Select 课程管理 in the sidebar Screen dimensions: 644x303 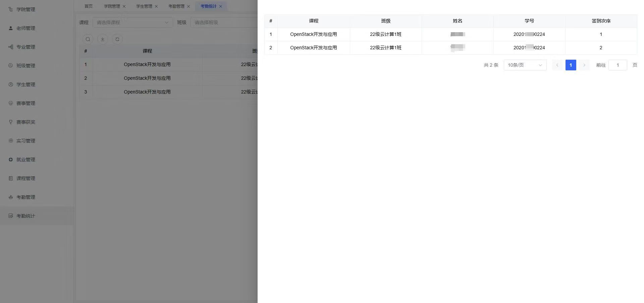pyautogui.click(x=25, y=178)
